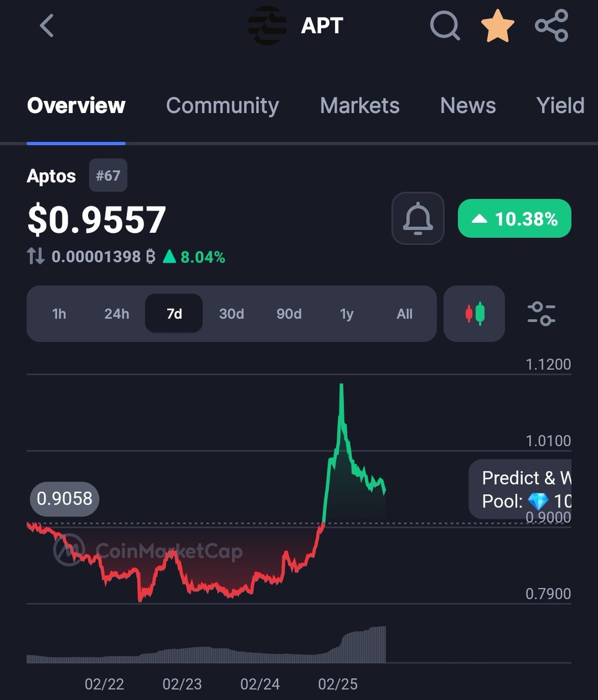The image size is (598, 700).
Task: Tap the APT ticker title
Action: tap(322, 26)
